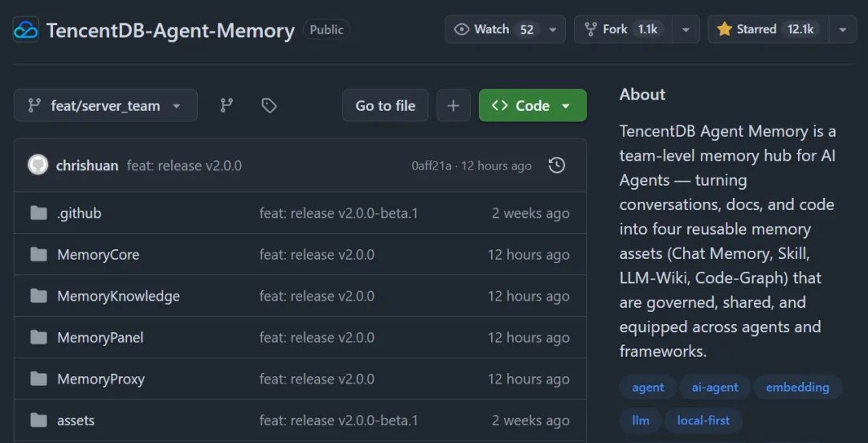The width and height of the screenshot is (868, 443).
Task: Open .github row commit message v2.0.0-beta.1
Action: point(339,213)
